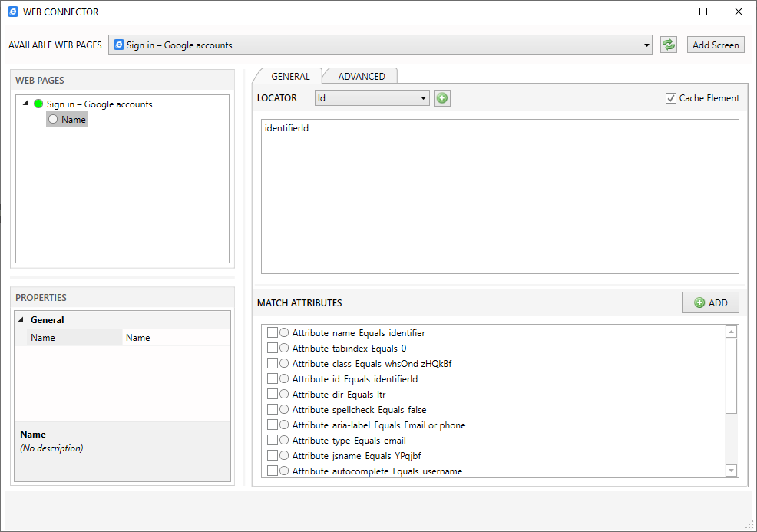
Task: Click the green plus icon next to Locator dropdown
Action: tap(441, 97)
